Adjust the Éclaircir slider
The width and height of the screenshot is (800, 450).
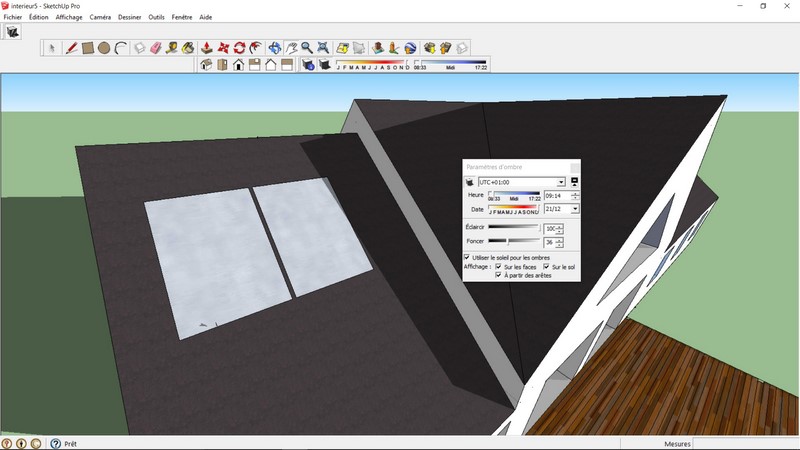514,227
